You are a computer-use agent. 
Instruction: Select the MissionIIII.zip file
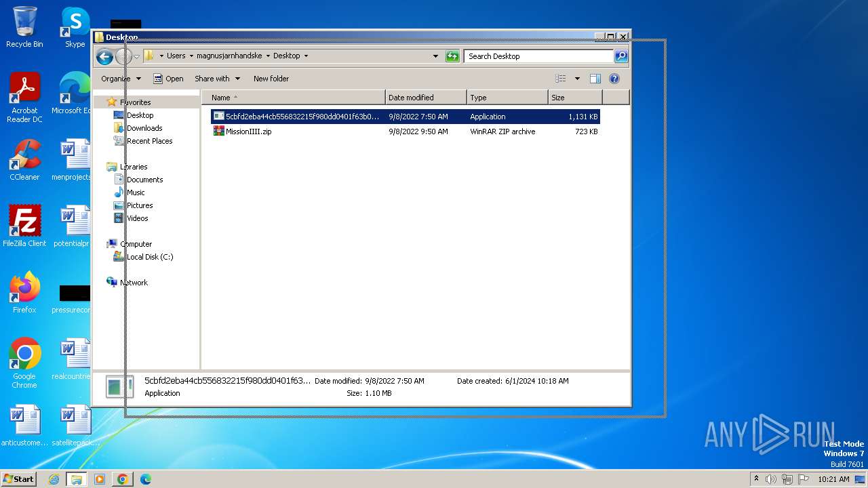click(406, 131)
